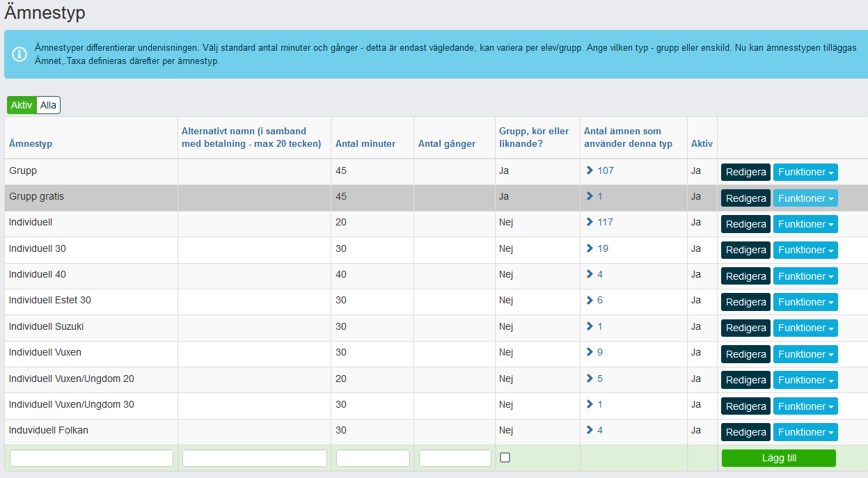Focus the new Antal minuter input field
This screenshot has height=478, width=868.
[373, 458]
